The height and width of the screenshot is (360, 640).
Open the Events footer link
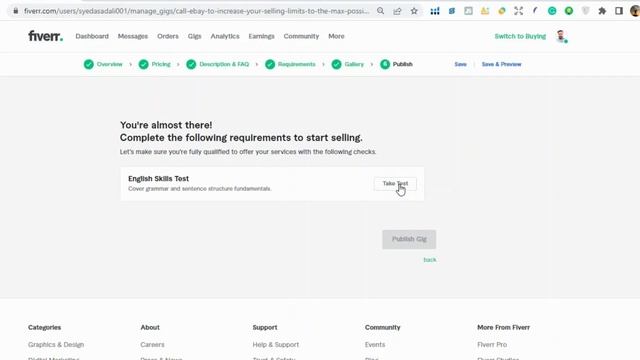click(x=375, y=345)
